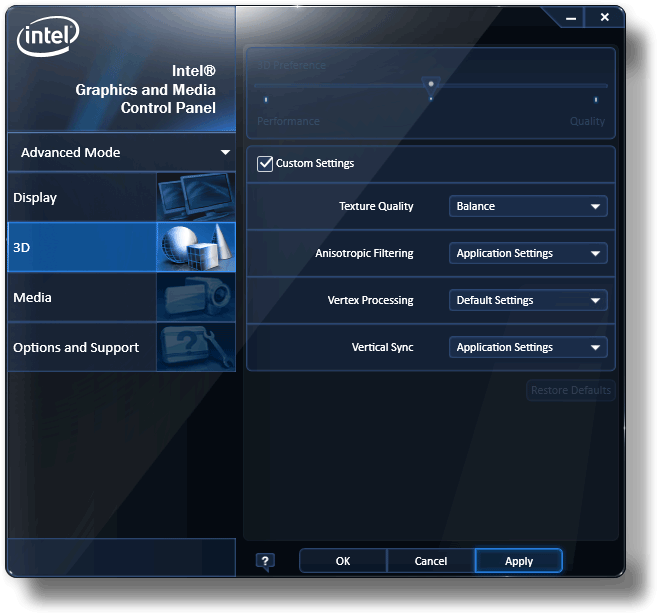Screen dimensions: 661x616
Task: Click the Display monitors thumbnail icon
Action: coord(196,197)
